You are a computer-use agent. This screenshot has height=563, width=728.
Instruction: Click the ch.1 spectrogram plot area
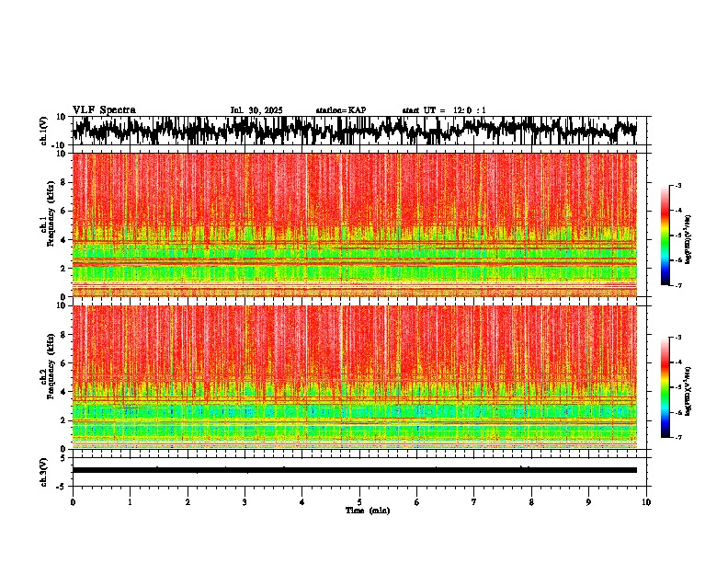(354, 224)
